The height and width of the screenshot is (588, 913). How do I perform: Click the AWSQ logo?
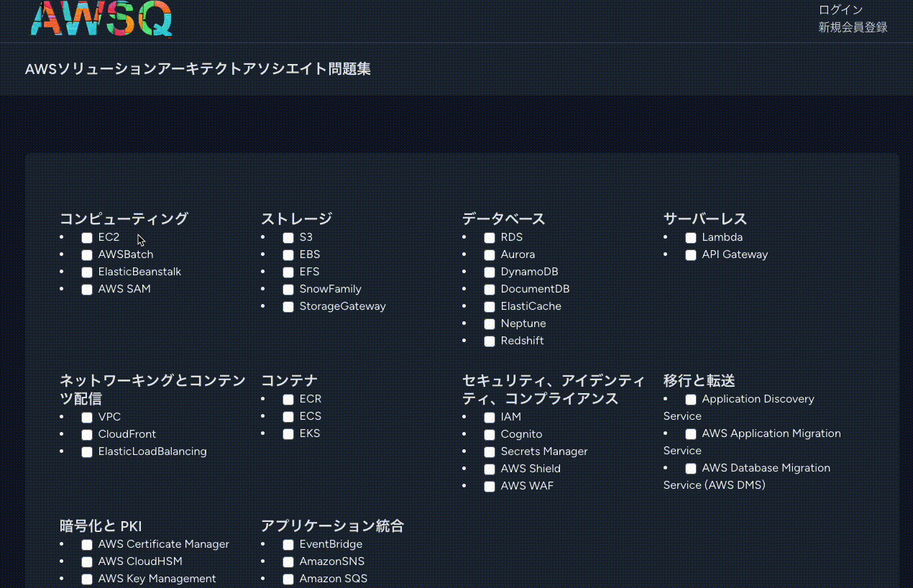[101, 18]
